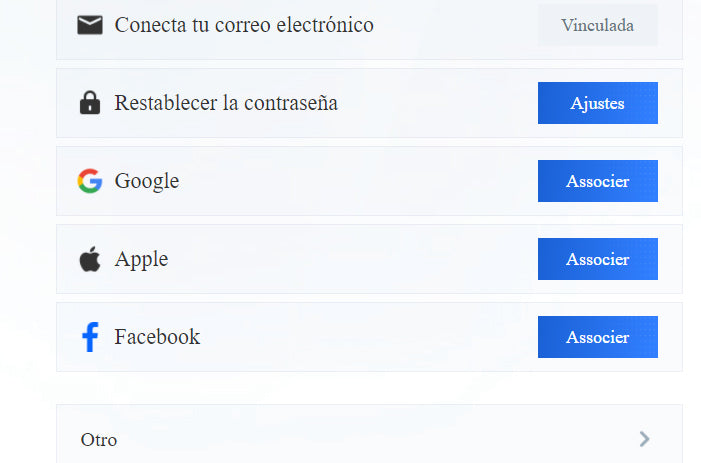Click the Google logo icon
701x463 pixels.
[90, 181]
